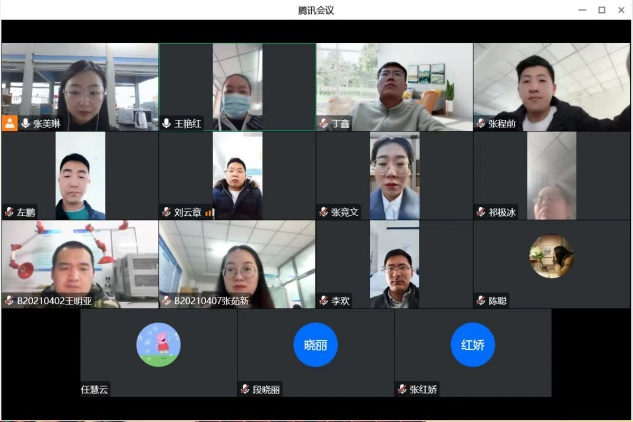The height and width of the screenshot is (422, 633).
Task: Click the Peppa Pig avatar of 任慧云
Action: (158, 345)
